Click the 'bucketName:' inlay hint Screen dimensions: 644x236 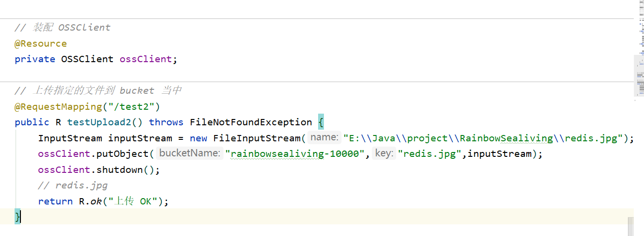tap(190, 153)
